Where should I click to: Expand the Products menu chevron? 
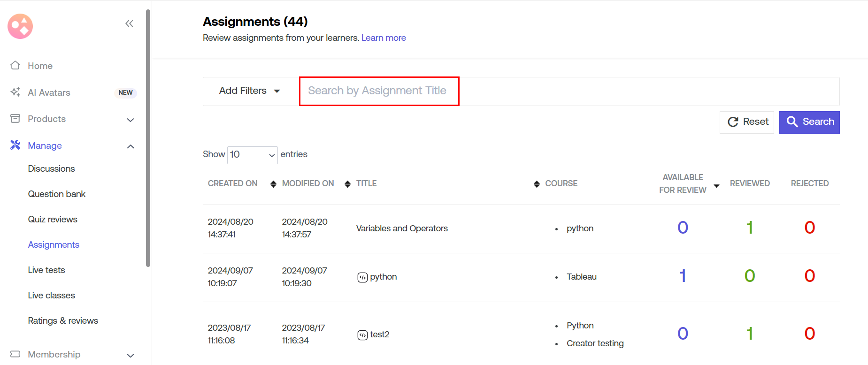[x=131, y=120]
